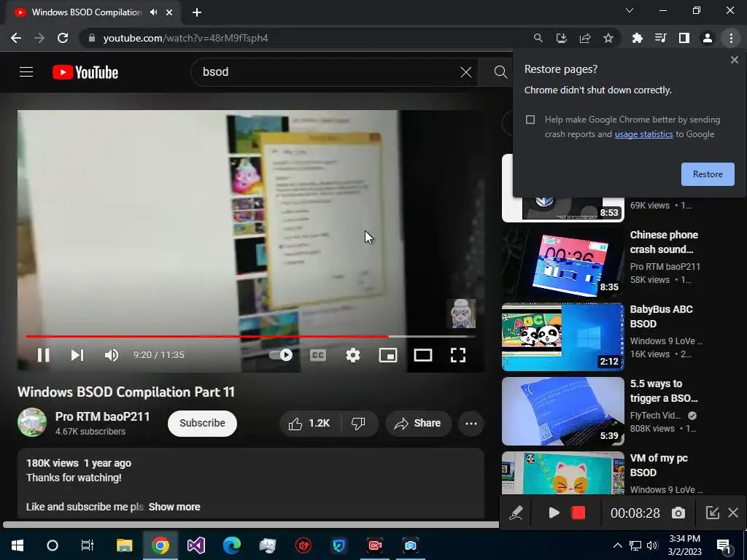This screenshot has width=747, height=560.
Task: Toggle closed captions on the video
Action: [318, 355]
